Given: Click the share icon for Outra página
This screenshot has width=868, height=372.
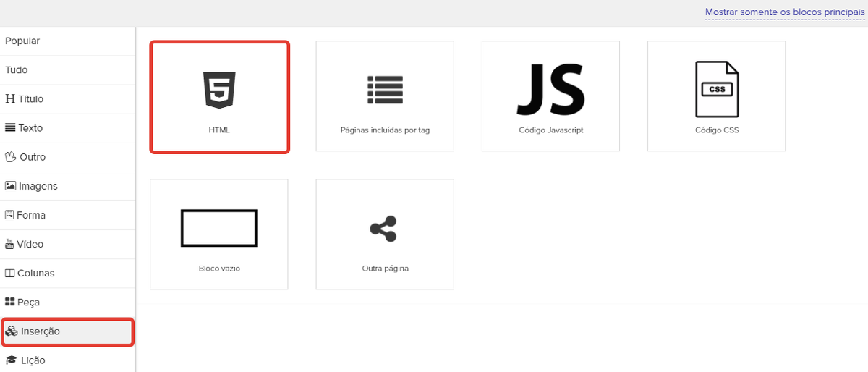Looking at the screenshot, I should point(383,229).
